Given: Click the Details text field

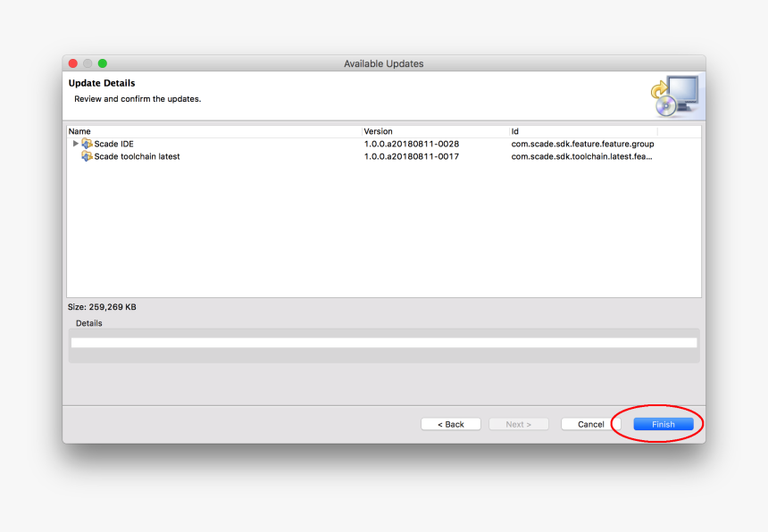Looking at the screenshot, I should click(x=384, y=343).
